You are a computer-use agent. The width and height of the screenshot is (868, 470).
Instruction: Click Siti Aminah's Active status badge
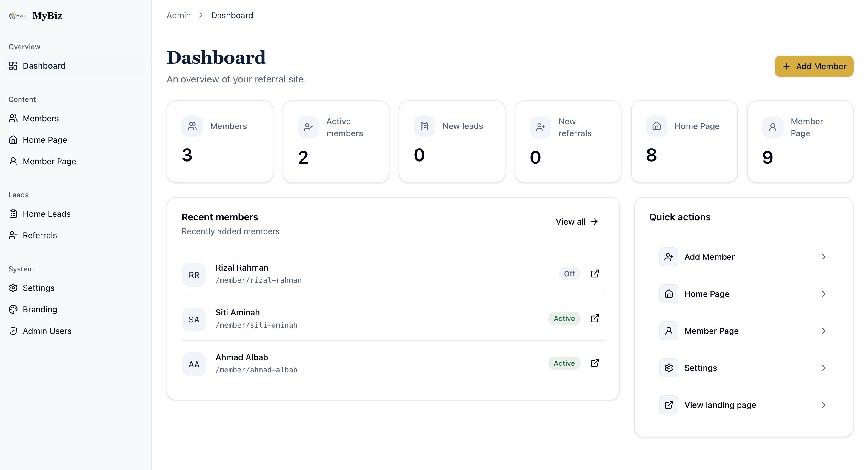coord(564,319)
